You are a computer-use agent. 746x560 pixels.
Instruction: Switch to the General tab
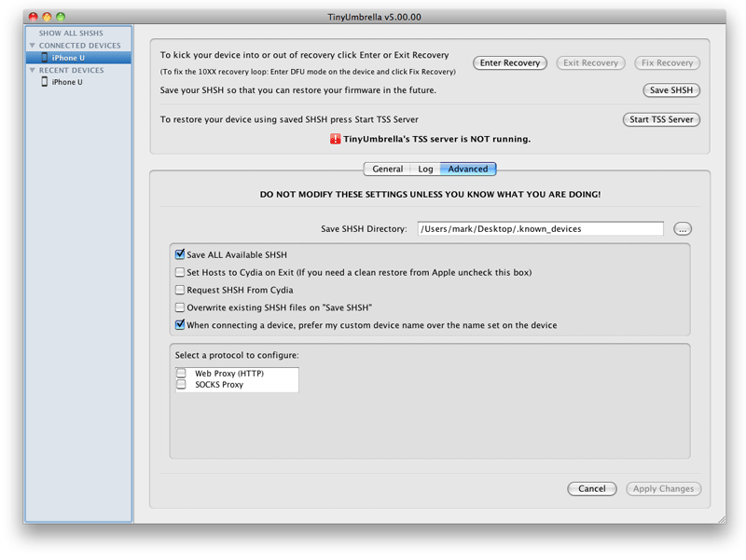(x=387, y=169)
